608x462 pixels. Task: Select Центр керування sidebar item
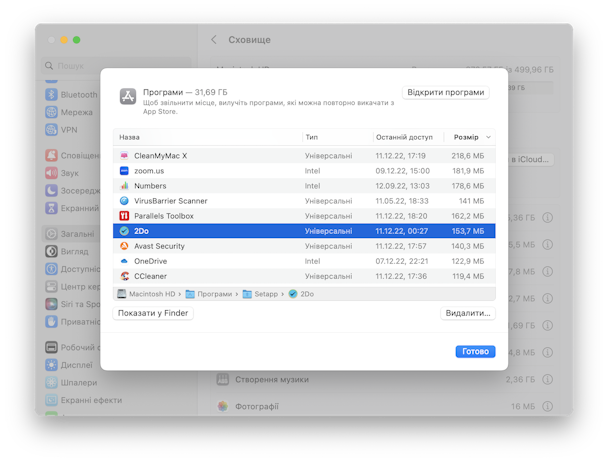click(72, 287)
